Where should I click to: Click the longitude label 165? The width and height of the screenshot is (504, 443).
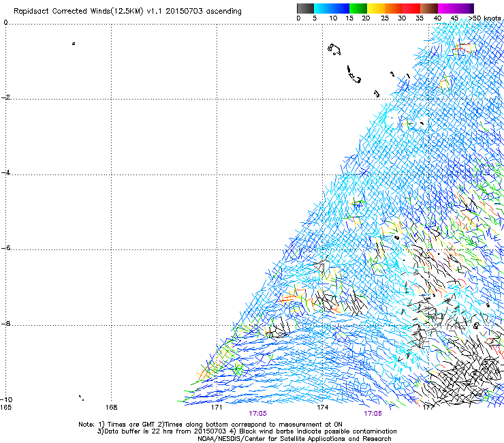(x=5, y=408)
